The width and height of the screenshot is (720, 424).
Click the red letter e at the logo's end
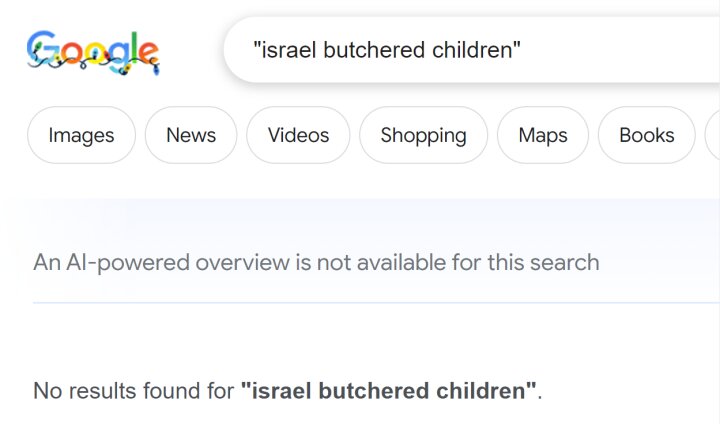(x=149, y=55)
